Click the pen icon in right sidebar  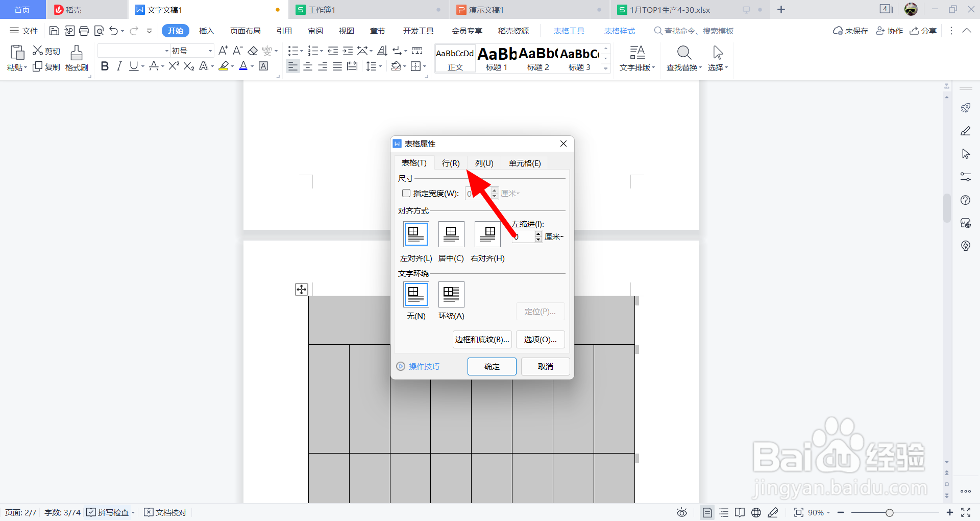point(966,131)
